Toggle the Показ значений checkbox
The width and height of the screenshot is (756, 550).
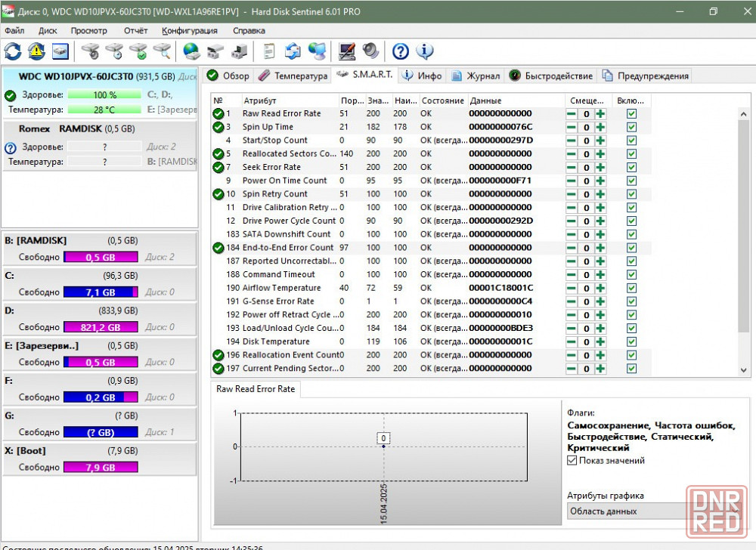click(x=572, y=460)
